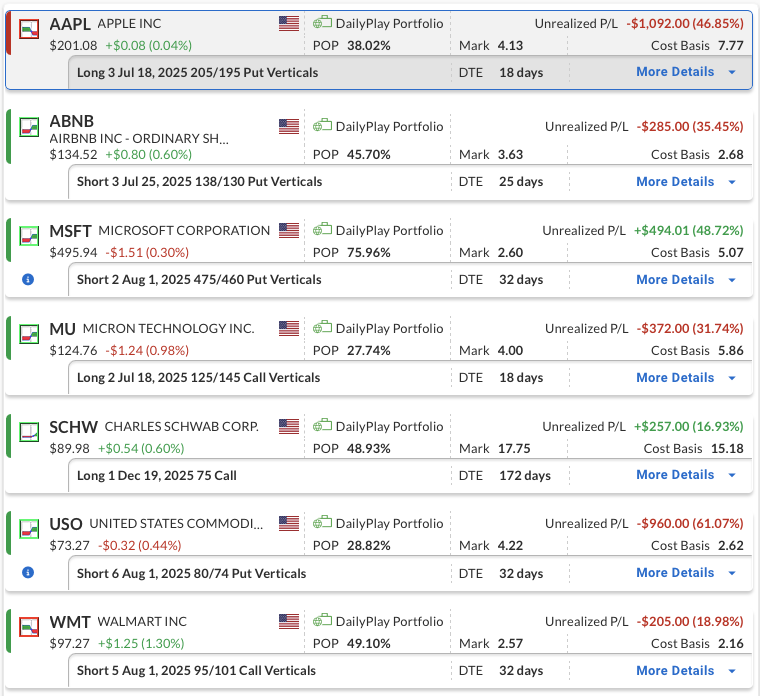Click MU Cost Basis 5.86

(x=731, y=350)
